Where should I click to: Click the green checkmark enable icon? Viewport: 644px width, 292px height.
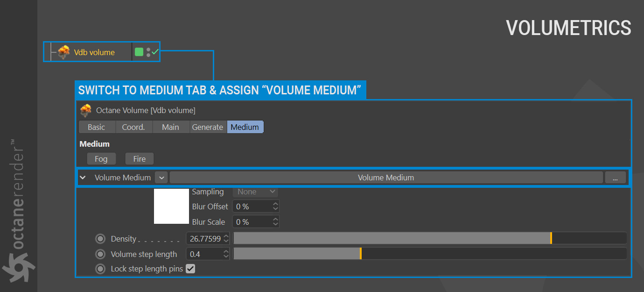tap(155, 51)
